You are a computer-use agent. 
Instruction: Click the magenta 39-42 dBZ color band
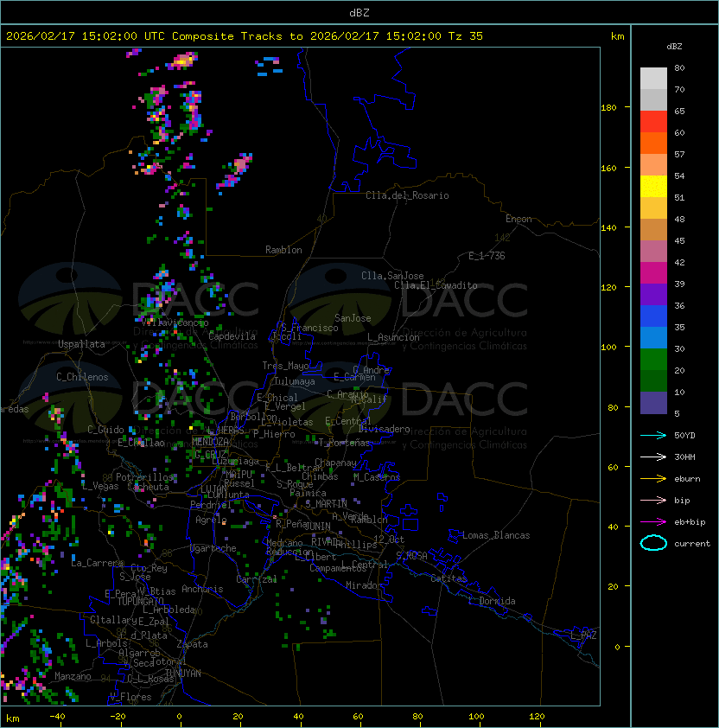point(653,273)
